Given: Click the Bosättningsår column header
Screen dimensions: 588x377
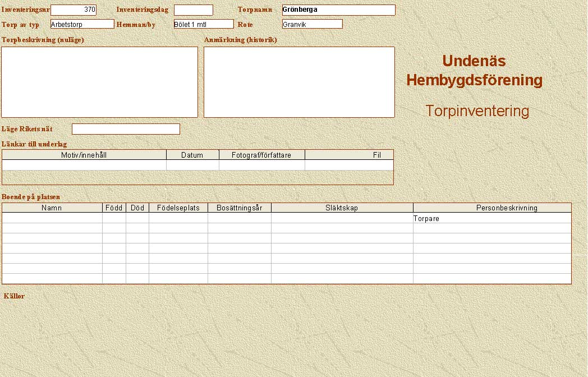Looking at the screenshot, I should pyautogui.click(x=239, y=208).
